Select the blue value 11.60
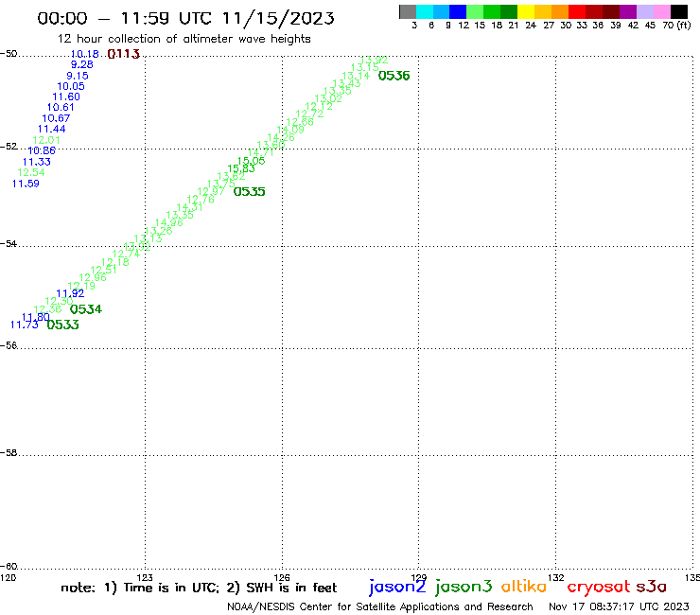Screen dimensions: 700x615 point(66,97)
